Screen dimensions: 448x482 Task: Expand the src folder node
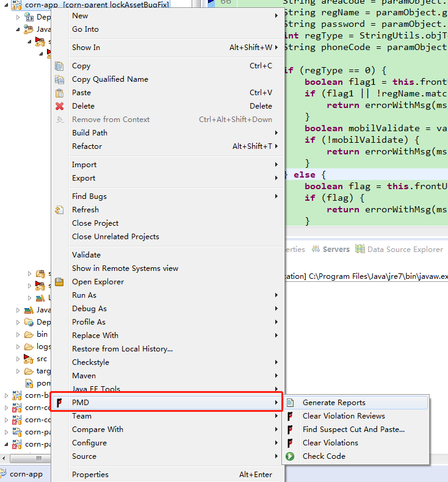18,359
